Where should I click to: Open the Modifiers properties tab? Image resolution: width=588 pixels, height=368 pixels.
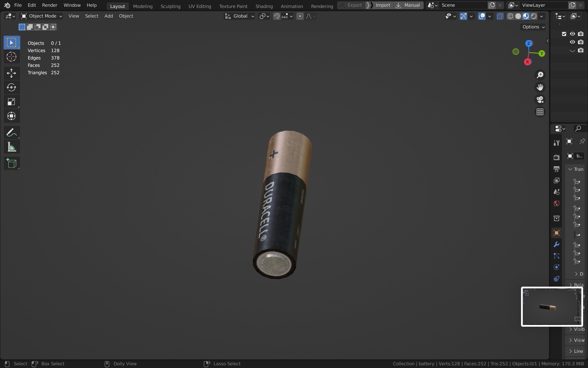point(556,244)
